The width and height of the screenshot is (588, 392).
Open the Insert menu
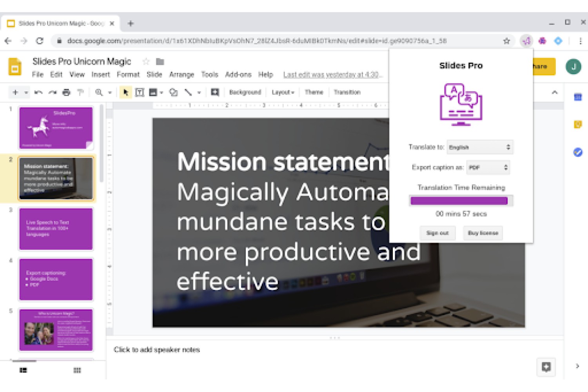[101, 74]
